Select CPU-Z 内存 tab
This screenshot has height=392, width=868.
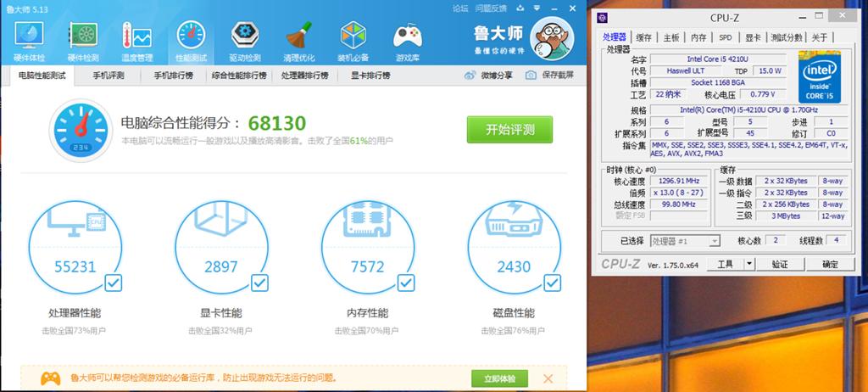(698, 37)
